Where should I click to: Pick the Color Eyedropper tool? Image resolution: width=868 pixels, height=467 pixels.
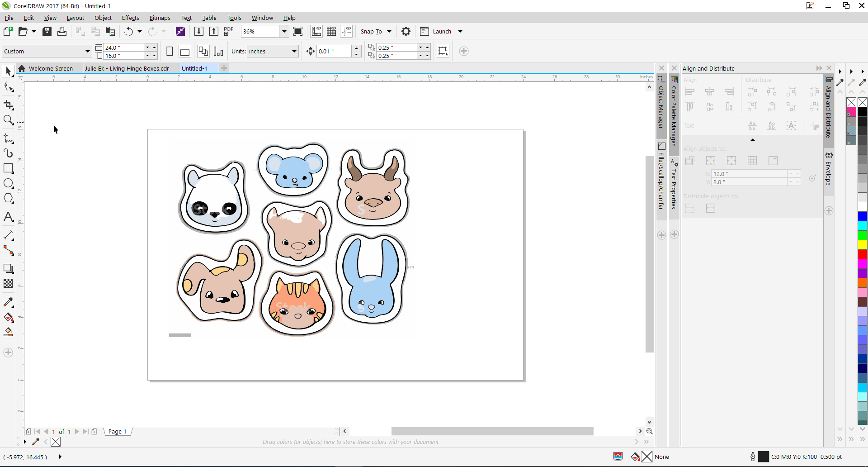point(8,302)
